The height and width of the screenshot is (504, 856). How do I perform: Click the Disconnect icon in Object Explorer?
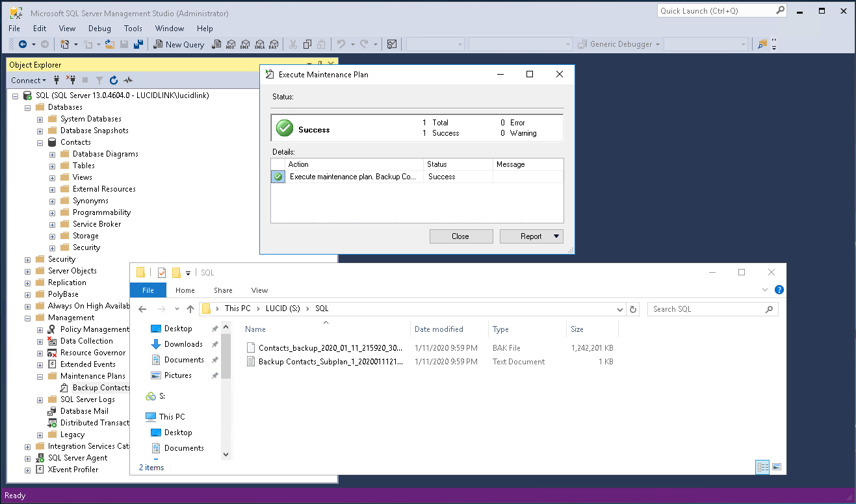click(71, 81)
